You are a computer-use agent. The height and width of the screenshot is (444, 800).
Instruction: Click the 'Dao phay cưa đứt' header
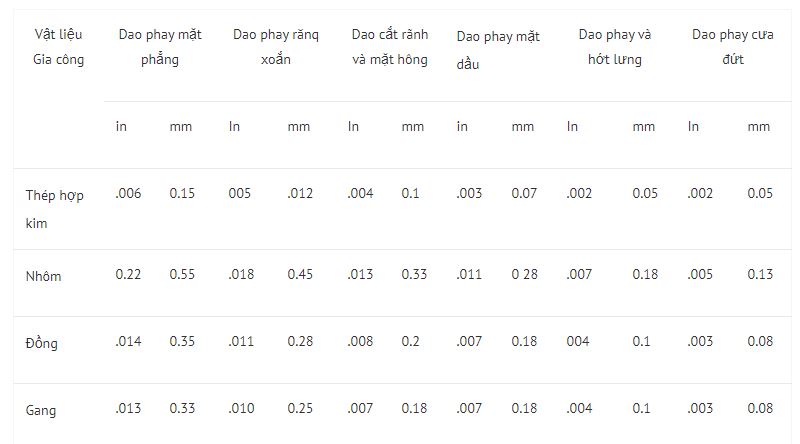[x=732, y=47]
